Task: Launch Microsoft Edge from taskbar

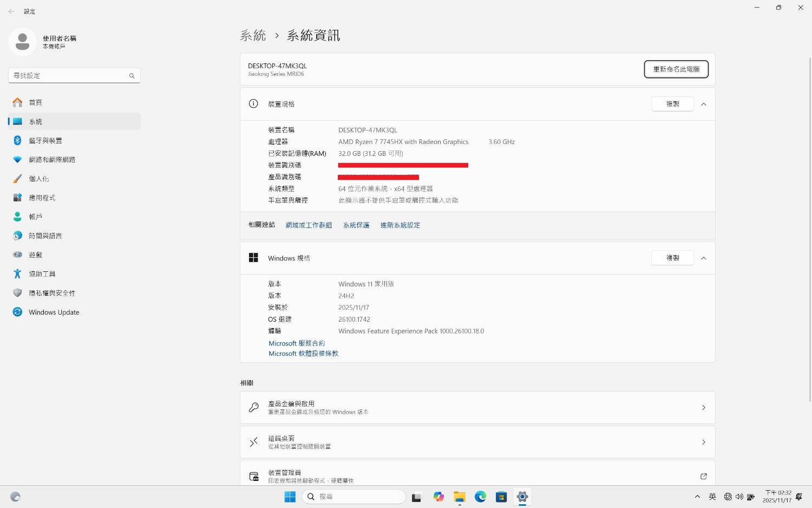Action: 480,497
